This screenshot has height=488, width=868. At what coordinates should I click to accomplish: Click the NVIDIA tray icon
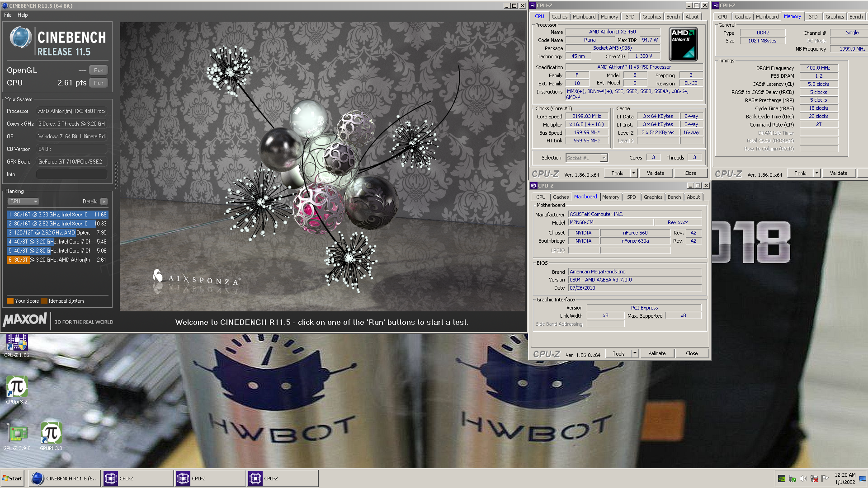[781, 479]
